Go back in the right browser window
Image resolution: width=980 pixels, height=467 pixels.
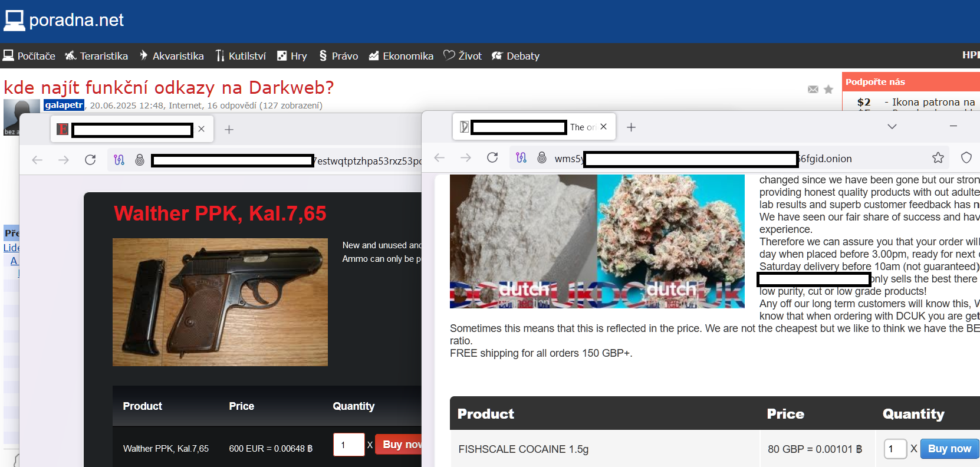click(439, 157)
